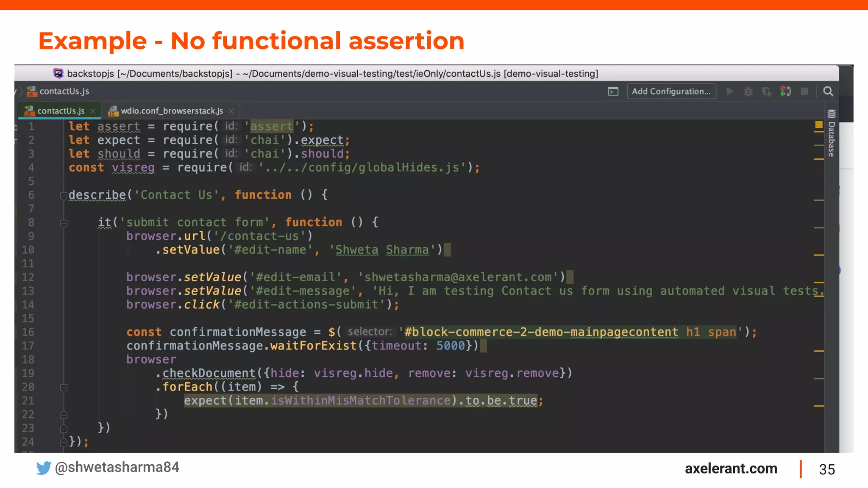Click the checkDocument method call

click(209, 373)
